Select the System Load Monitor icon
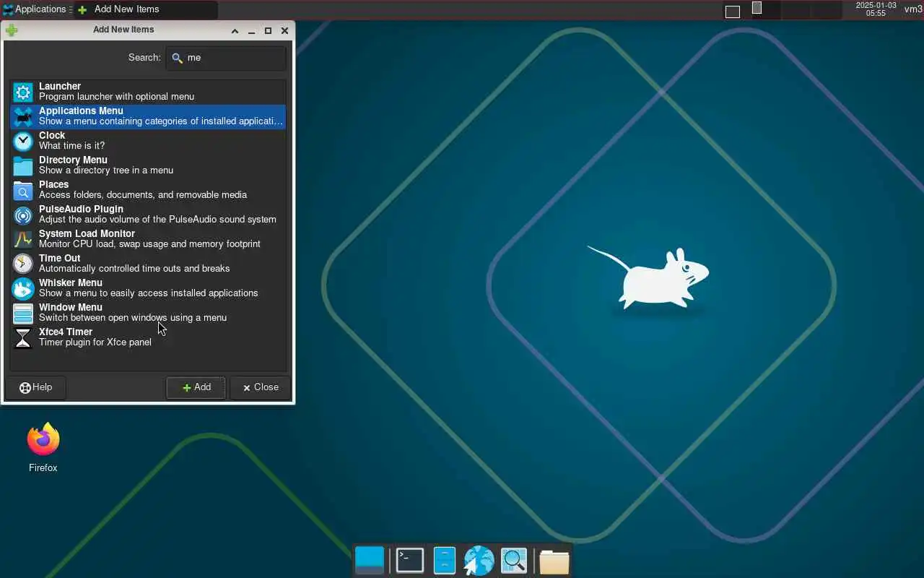 point(23,239)
